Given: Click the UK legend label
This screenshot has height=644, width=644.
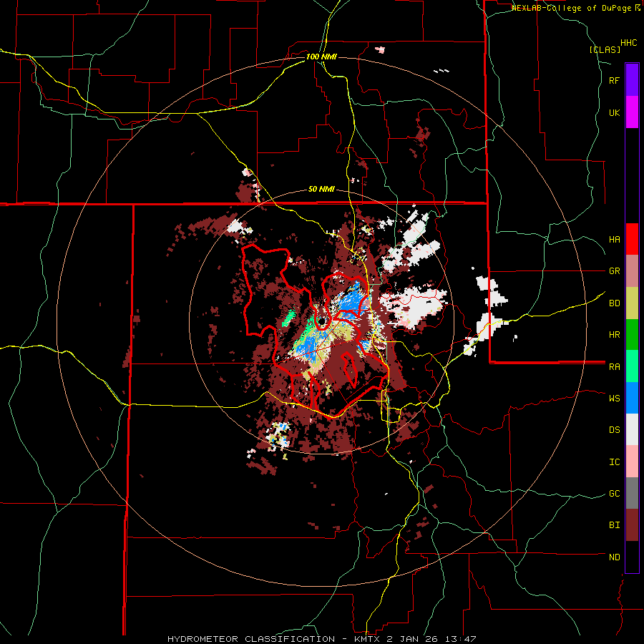Looking at the screenshot, I should click(x=614, y=112).
